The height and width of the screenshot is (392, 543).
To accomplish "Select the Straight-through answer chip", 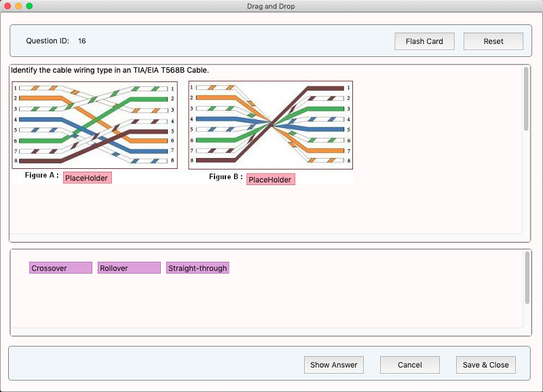I will 198,267.
